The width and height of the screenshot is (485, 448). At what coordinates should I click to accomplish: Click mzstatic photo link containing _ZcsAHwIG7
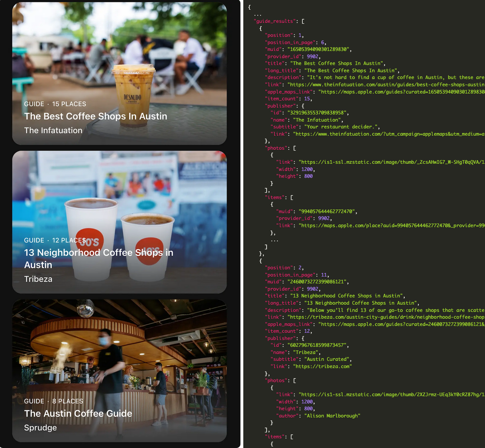tap(392, 162)
